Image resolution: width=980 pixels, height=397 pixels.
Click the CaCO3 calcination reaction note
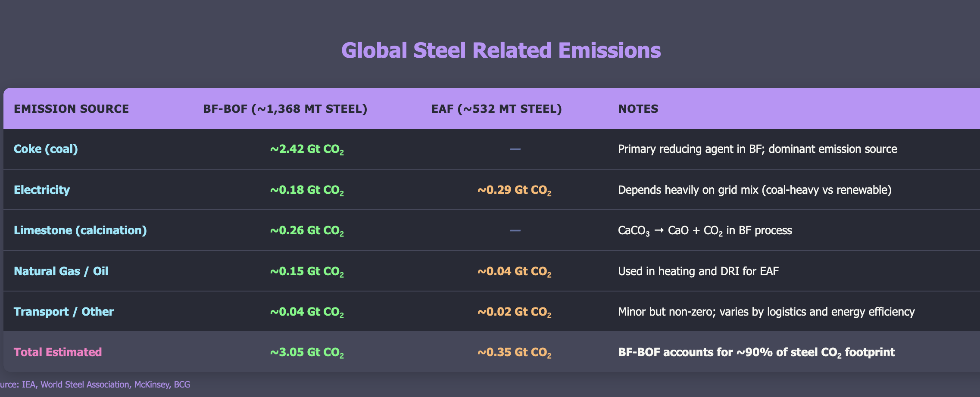click(x=705, y=231)
